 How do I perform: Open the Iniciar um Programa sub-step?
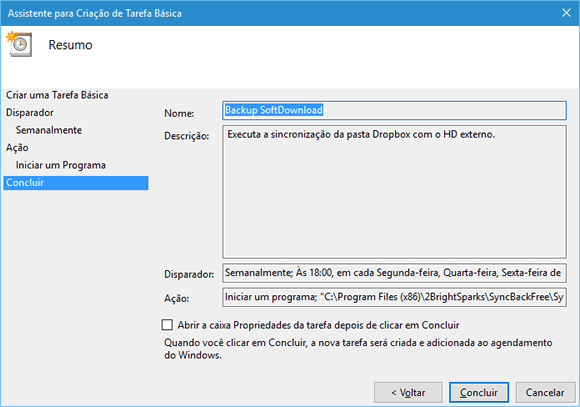click(x=61, y=165)
